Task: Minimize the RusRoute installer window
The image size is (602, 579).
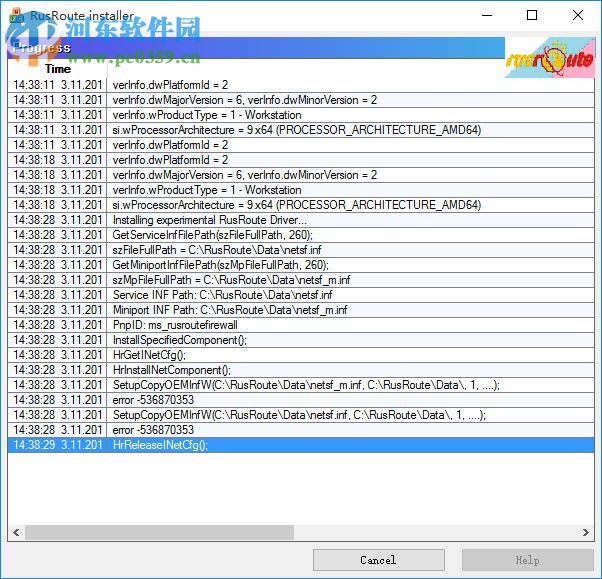Action: click(487, 15)
